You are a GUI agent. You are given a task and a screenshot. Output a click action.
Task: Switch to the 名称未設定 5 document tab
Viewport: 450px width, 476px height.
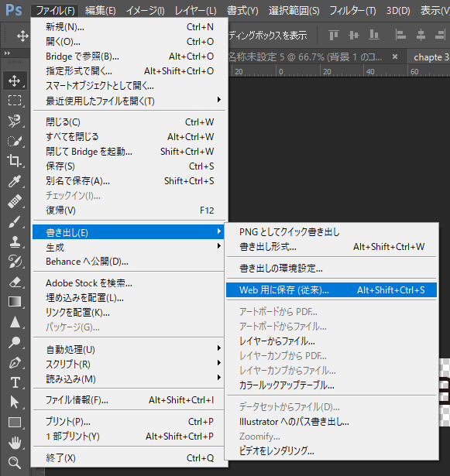[x=305, y=57]
